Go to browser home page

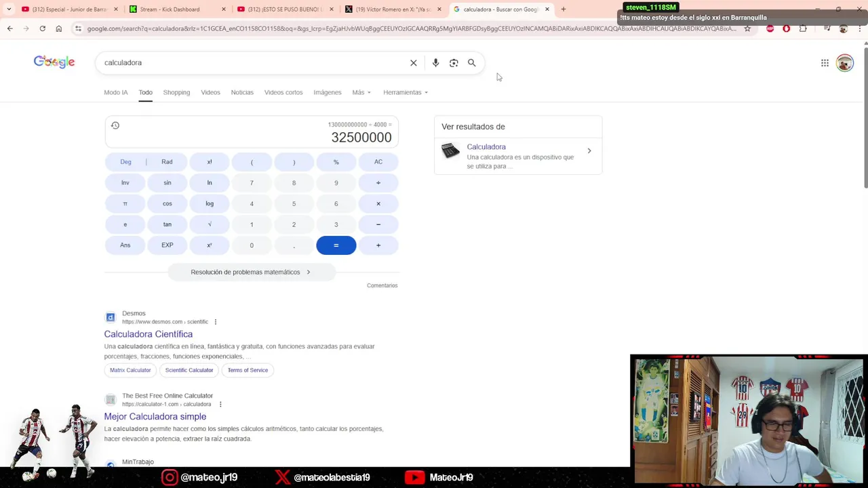[59, 28]
